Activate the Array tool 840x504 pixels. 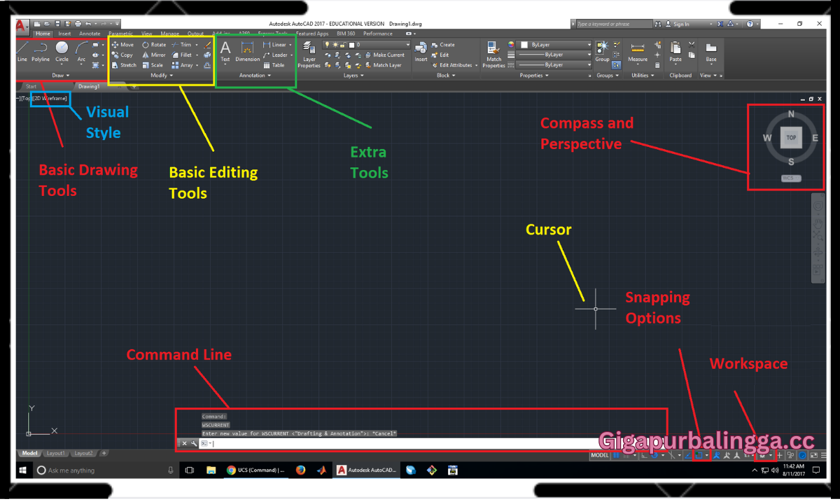182,65
